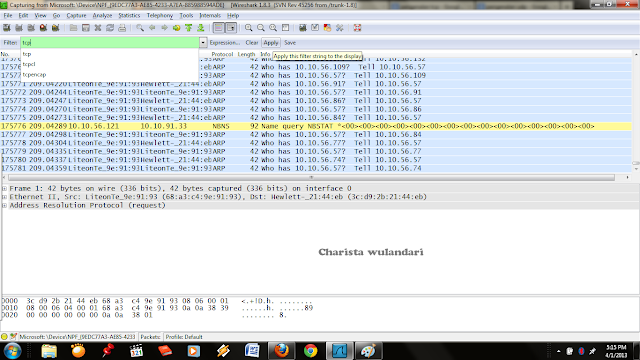Open the Capture menu
Screen dimensions: 640x360
pos(76,16)
